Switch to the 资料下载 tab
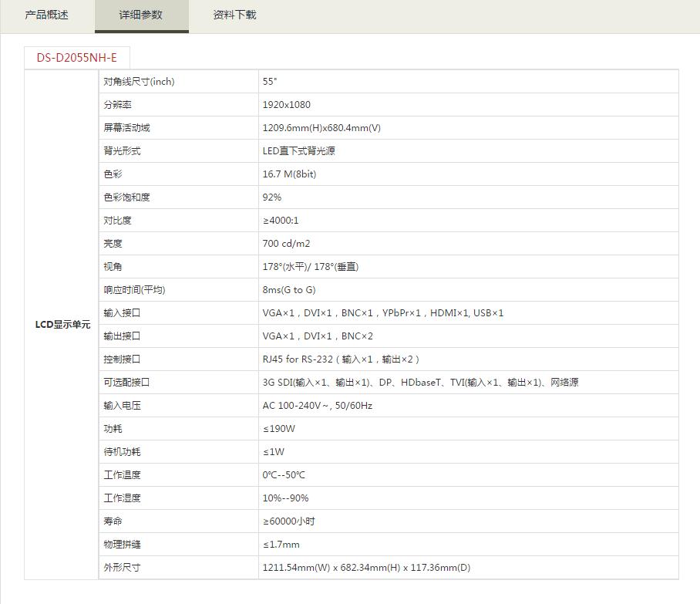 point(234,15)
